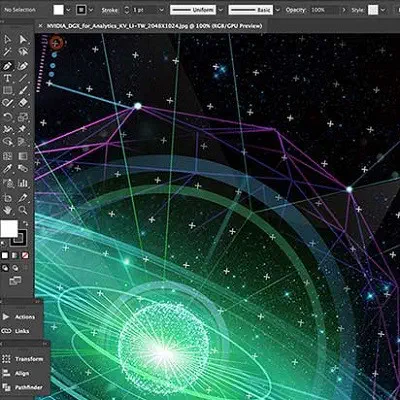The height and width of the screenshot is (400, 400).
Task: Enable Draw Behind mode
Action: coord(15,268)
